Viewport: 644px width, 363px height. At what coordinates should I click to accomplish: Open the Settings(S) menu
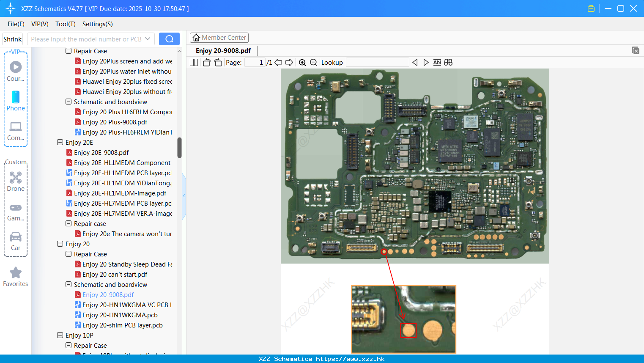pyautogui.click(x=98, y=24)
